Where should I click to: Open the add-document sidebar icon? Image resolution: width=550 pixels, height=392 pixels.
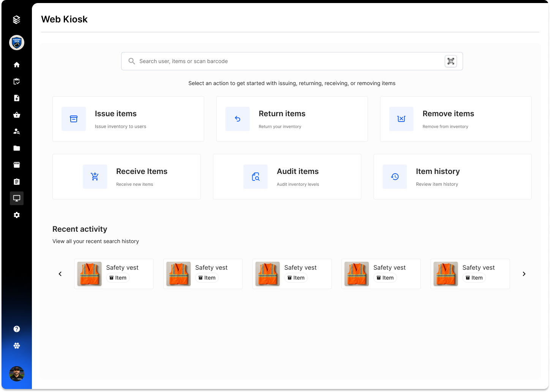(x=17, y=98)
